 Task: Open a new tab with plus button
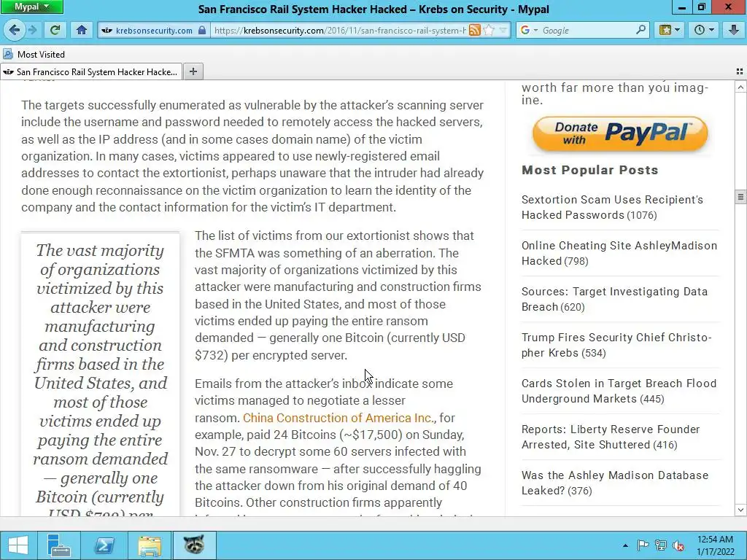pyautogui.click(x=193, y=71)
